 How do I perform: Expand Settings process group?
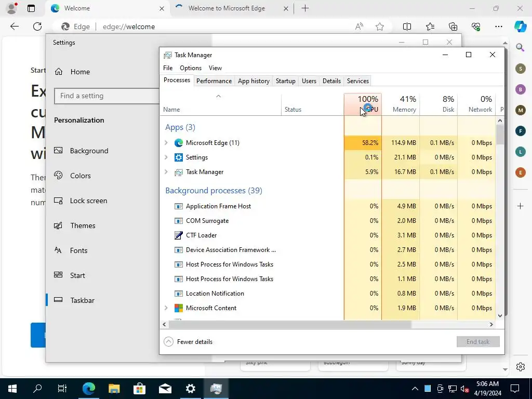click(x=166, y=157)
